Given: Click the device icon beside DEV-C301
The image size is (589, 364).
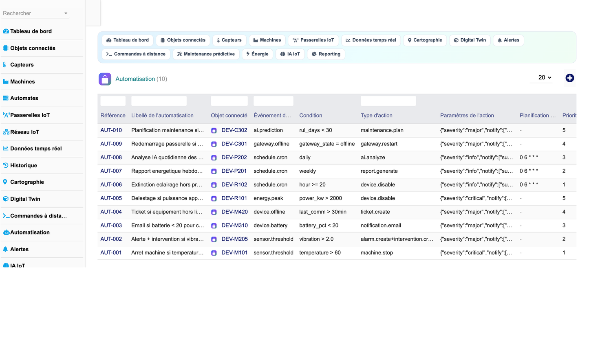Looking at the screenshot, I should pyautogui.click(x=214, y=144).
